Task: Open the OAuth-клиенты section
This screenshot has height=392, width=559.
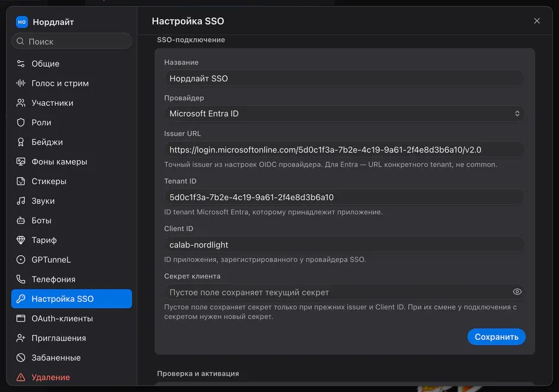Action: pos(71,318)
